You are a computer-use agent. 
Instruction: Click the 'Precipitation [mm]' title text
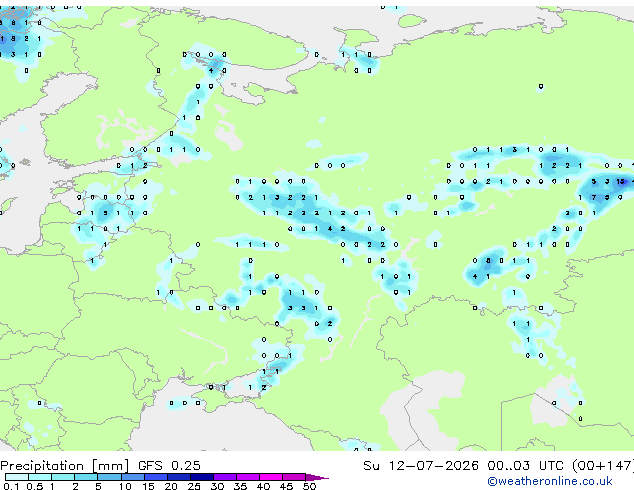point(65,466)
